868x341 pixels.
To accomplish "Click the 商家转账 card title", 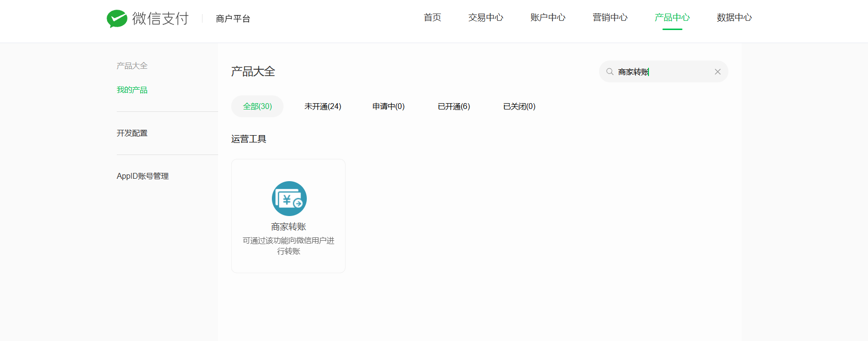I will pyautogui.click(x=289, y=227).
